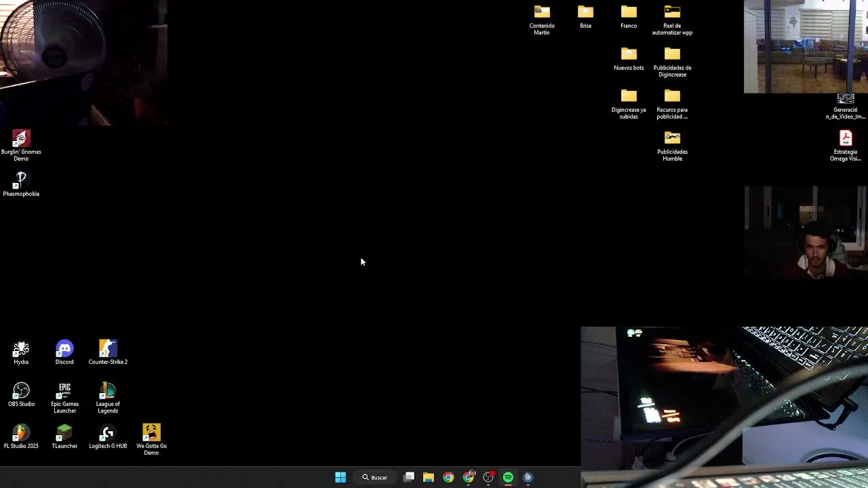Open the OBS Studio desktop icon
This screenshot has width=868, height=488.
pos(21,394)
